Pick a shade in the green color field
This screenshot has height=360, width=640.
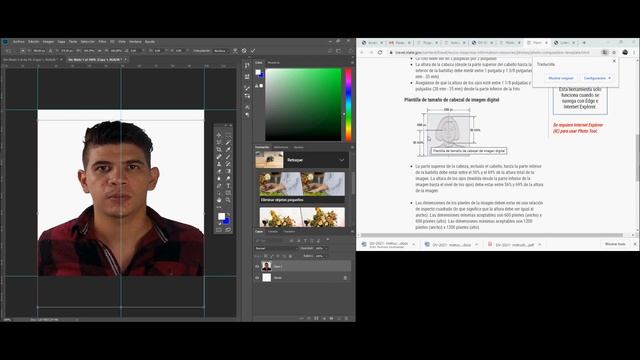(x=303, y=104)
